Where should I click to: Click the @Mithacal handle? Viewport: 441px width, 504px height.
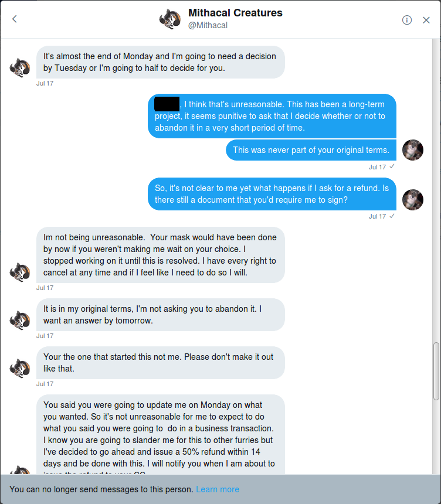[208, 26]
